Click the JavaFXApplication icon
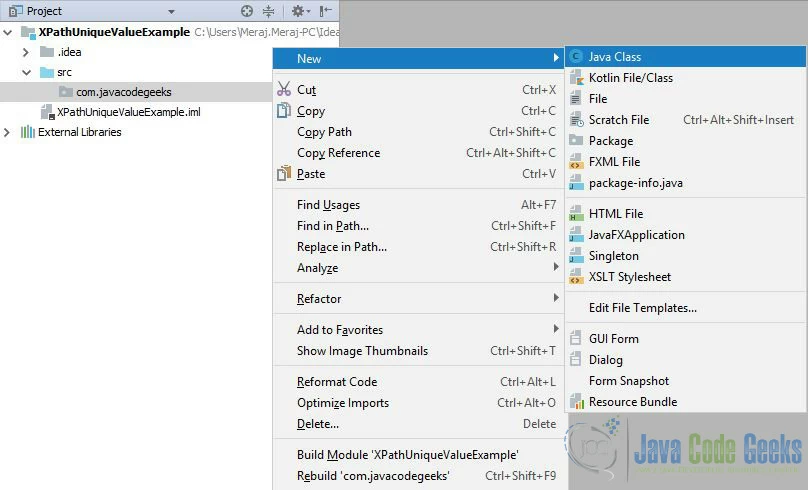 [x=576, y=235]
